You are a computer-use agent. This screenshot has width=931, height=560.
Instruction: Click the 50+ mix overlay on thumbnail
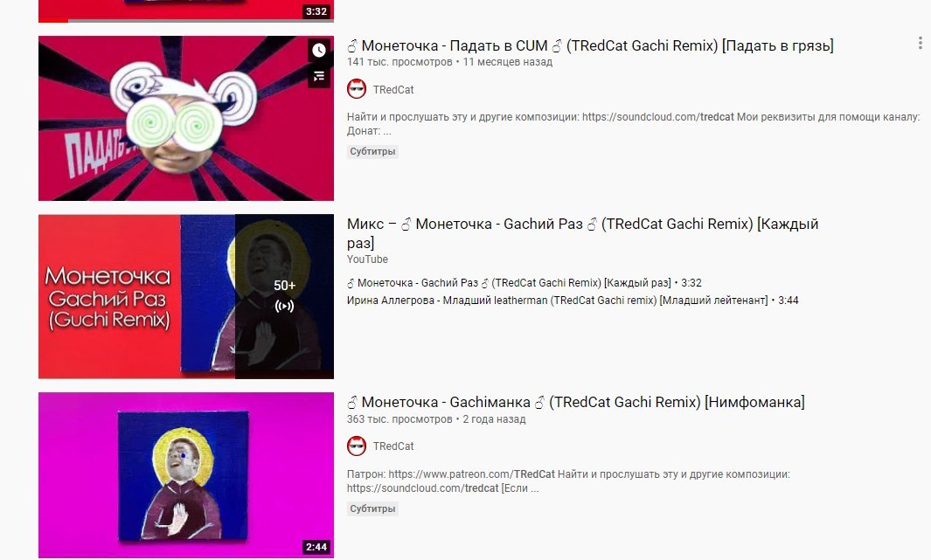[284, 296]
